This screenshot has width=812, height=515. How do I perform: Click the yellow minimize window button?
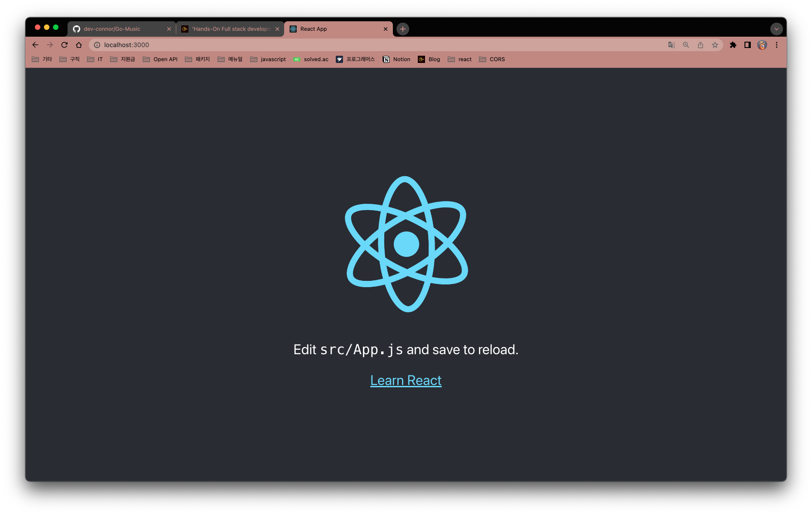(x=47, y=28)
